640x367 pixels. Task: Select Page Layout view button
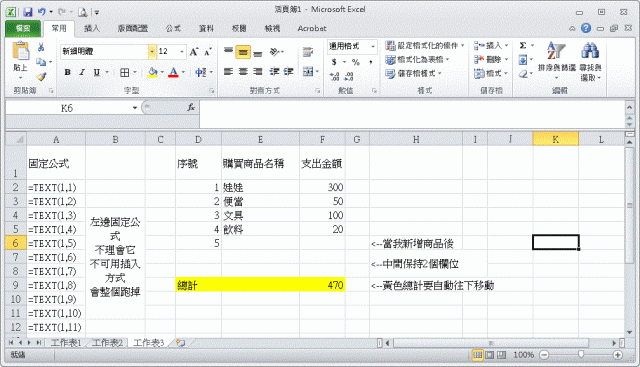point(489,355)
